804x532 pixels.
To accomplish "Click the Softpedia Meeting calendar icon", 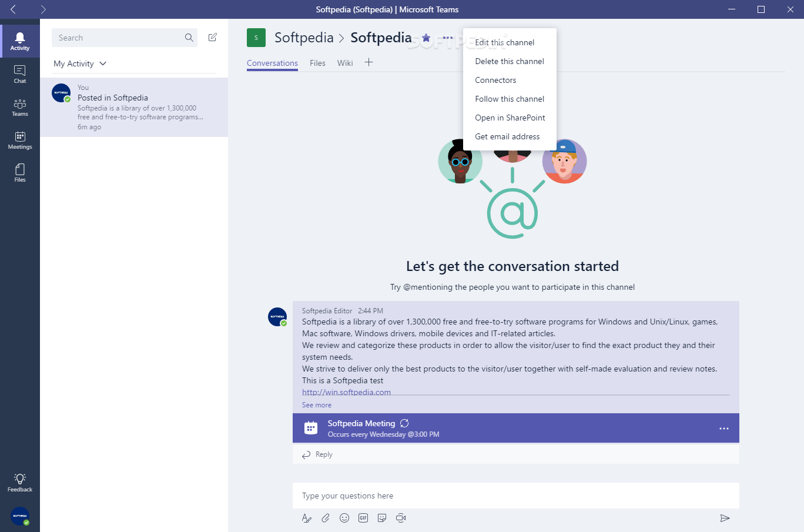I will click(x=311, y=428).
